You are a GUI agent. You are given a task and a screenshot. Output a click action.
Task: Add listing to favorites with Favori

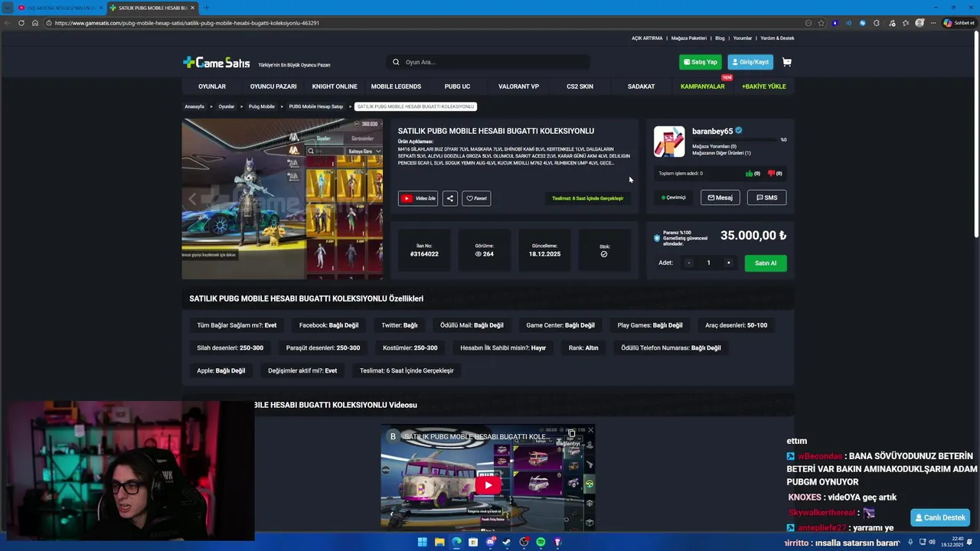476,198
